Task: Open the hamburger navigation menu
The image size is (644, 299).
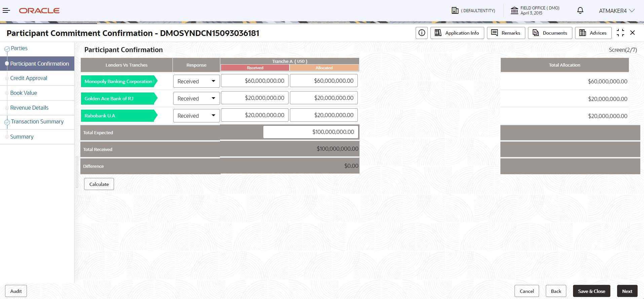Action: pos(6,11)
